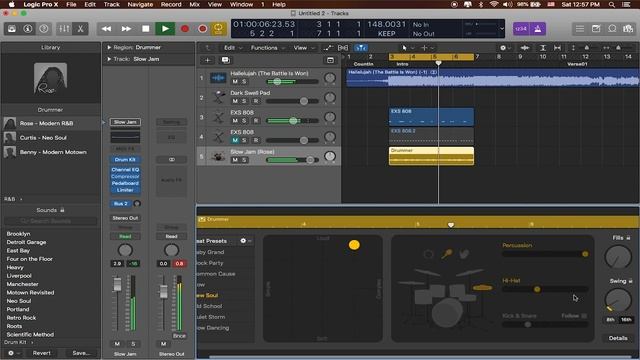Open the Inspector info button
This screenshot has width=640, height=360.
click(x=28, y=29)
